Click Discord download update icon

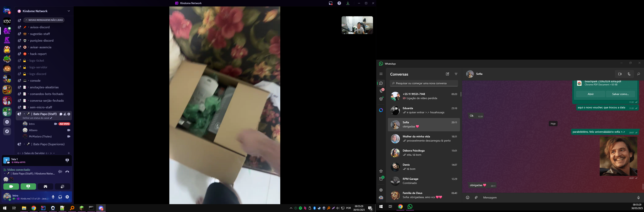[348, 3]
